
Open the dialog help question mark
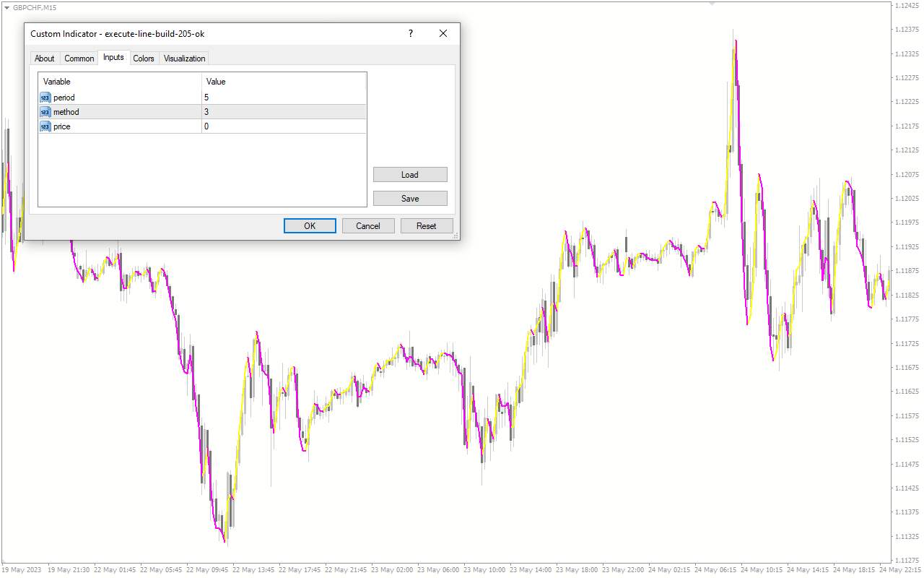411,33
